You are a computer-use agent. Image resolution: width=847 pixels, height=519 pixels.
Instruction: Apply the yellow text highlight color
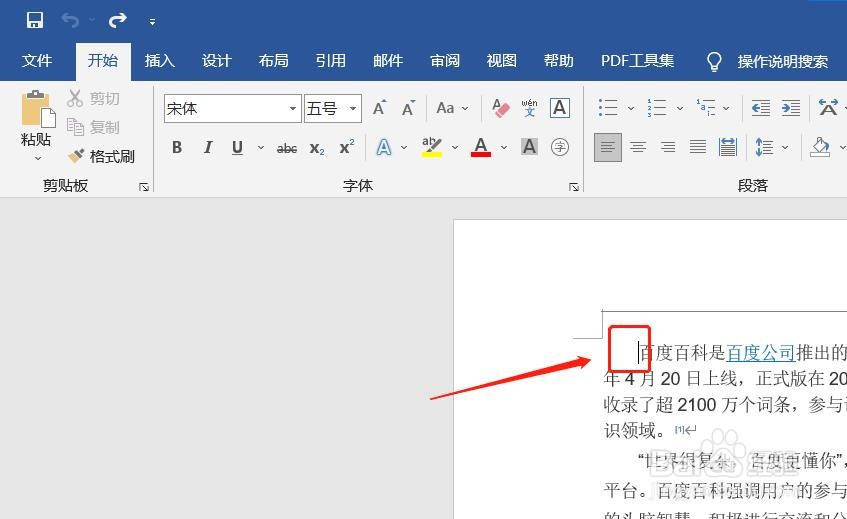tap(432, 147)
